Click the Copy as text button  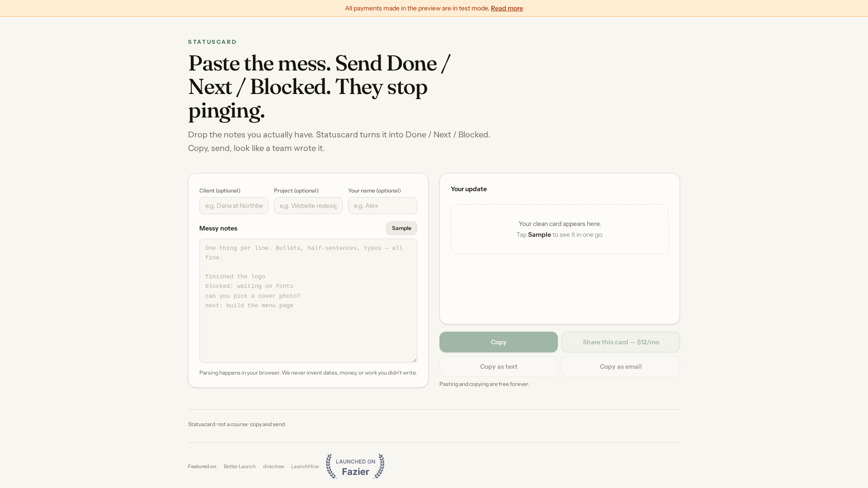tap(499, 366)
